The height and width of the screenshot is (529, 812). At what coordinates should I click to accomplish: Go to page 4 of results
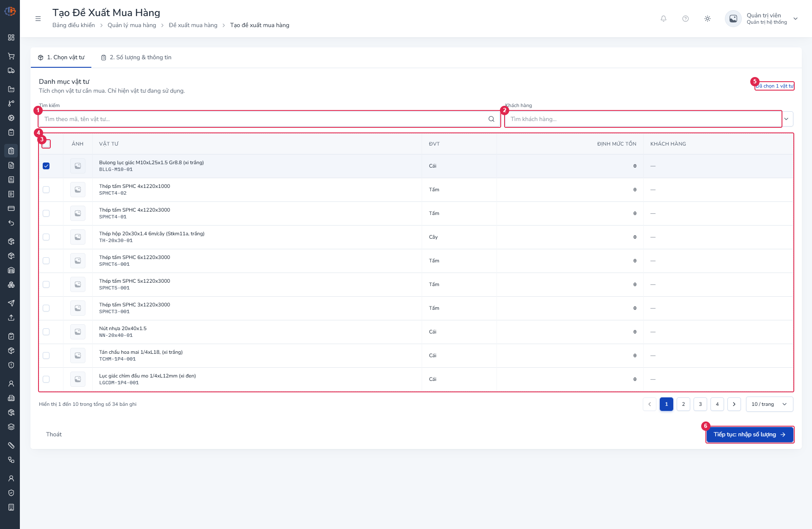(717, 404)
